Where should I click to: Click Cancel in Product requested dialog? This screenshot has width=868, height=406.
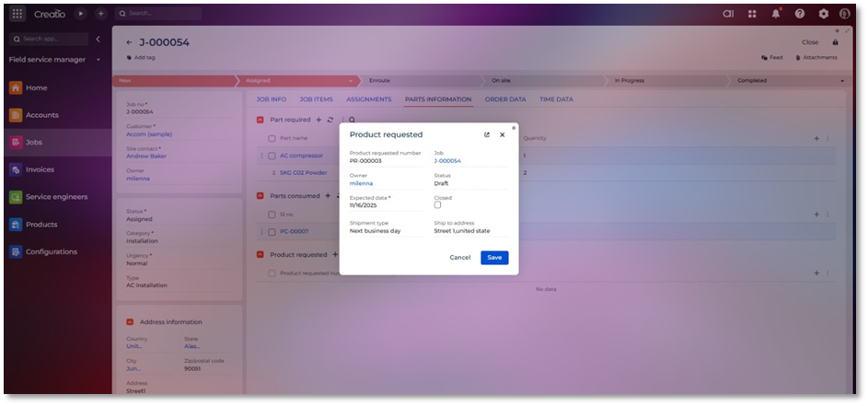[459, 258]
